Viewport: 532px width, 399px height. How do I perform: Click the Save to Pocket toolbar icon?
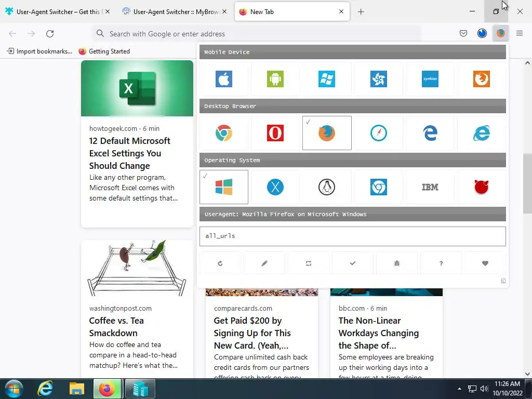(x=463, y=33)
